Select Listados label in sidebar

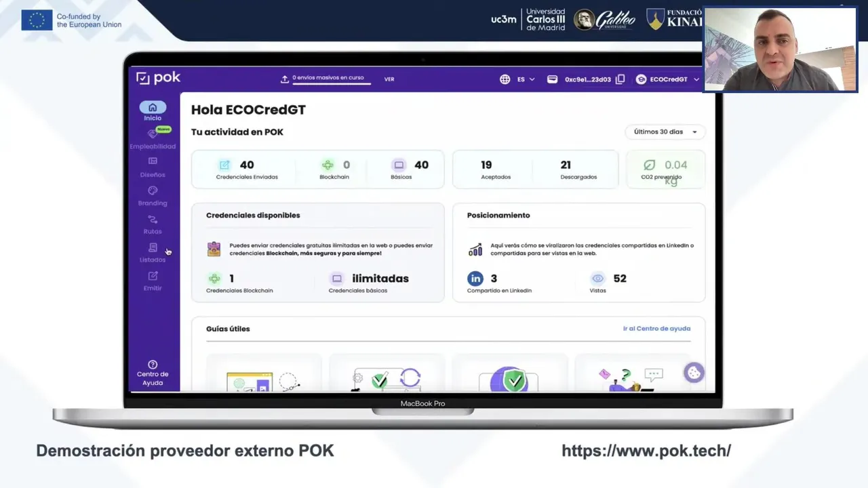pyautogui.click(x=153, y=260)
